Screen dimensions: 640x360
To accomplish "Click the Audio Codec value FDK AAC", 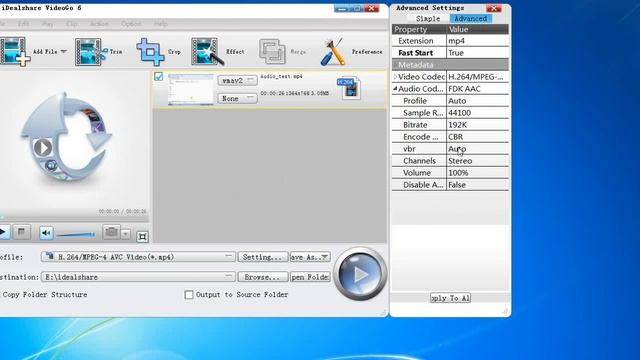I will 478,89.
